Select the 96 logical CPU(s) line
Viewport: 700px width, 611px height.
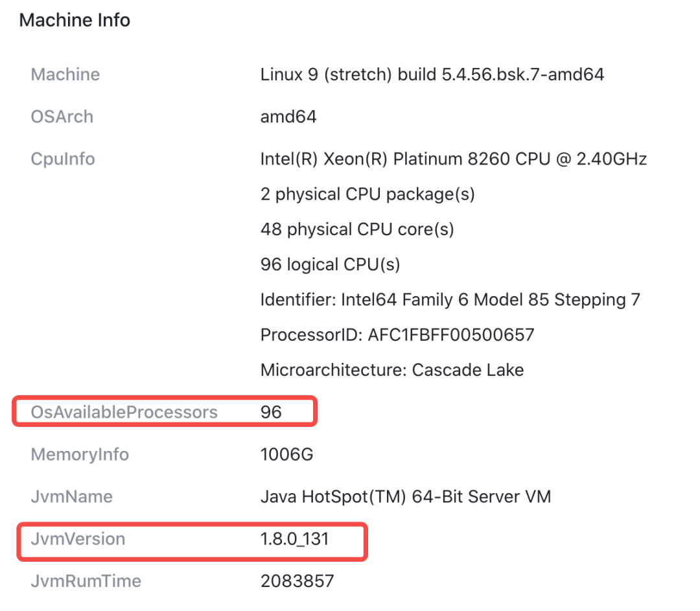coord(330,264)
